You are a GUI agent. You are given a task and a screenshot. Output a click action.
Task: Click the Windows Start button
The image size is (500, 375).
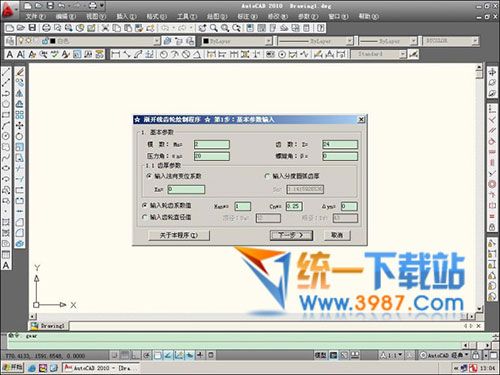click(13, 368)
